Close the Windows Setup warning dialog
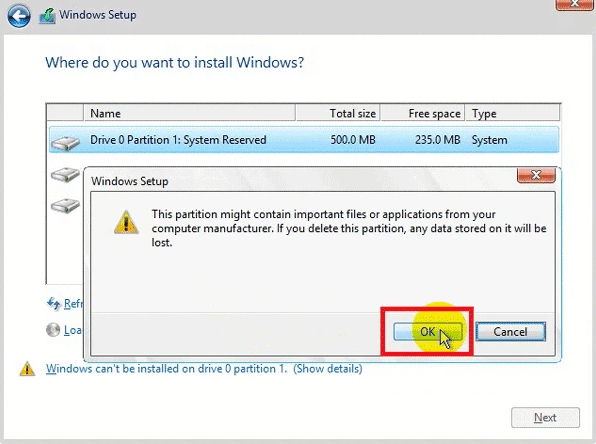The image size is (596, 444). point(536,175)
